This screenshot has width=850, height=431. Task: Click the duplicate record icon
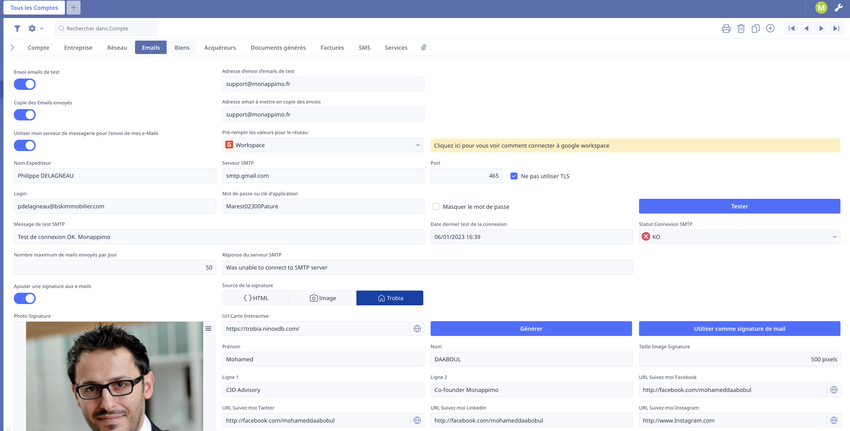756,29
